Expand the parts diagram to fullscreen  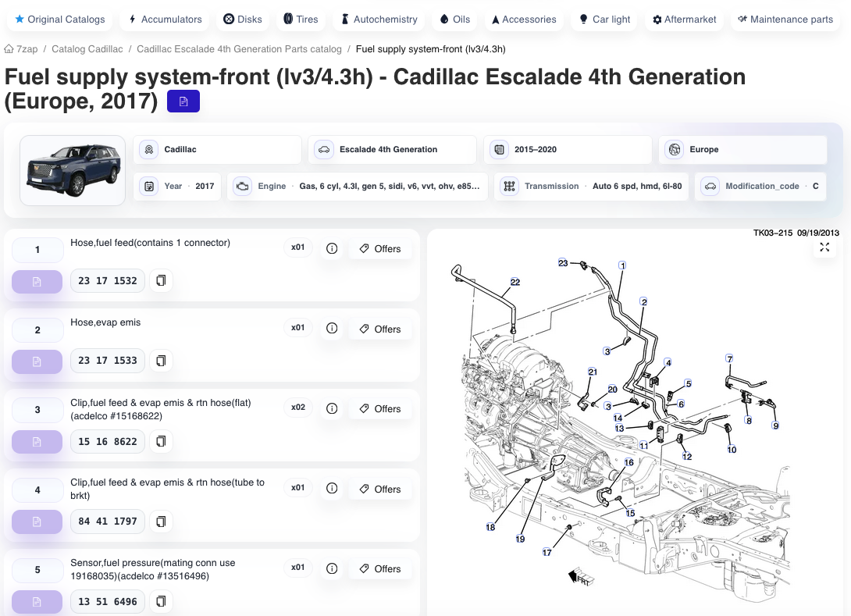[x=824, y=247]
